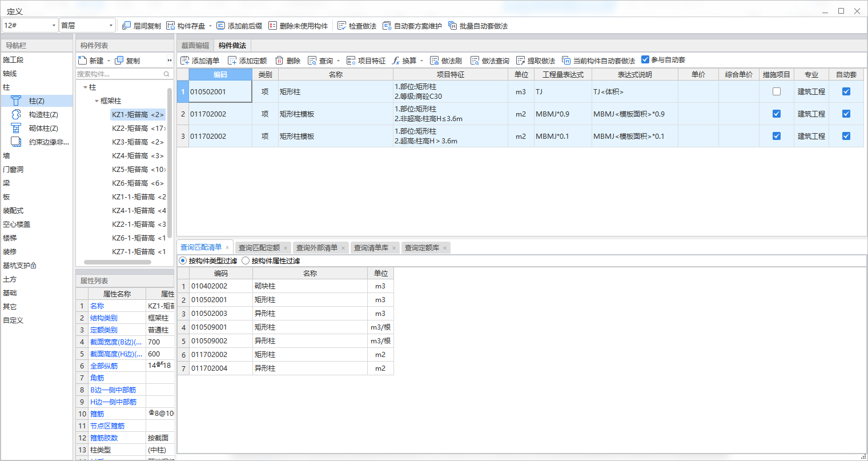The height and width of the screenshot is (461, 868).
Task: Open 新建 dropdown arrow
Action: click(108, 61)
